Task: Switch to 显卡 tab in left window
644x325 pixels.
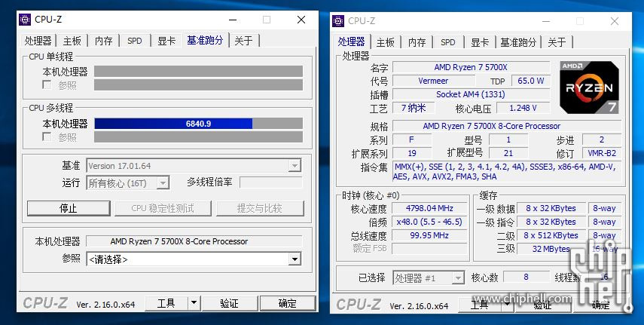Action: point(166,41)
